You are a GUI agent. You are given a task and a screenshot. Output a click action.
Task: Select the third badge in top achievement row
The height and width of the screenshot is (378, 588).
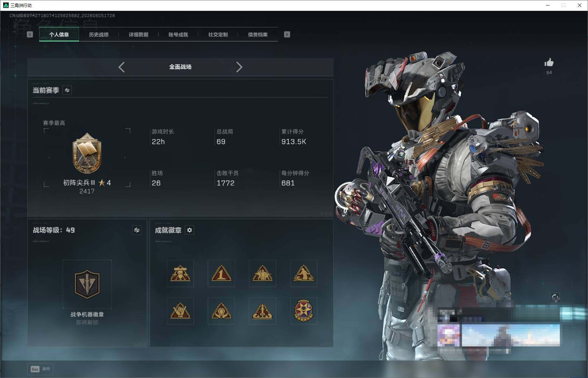point(263,274)
